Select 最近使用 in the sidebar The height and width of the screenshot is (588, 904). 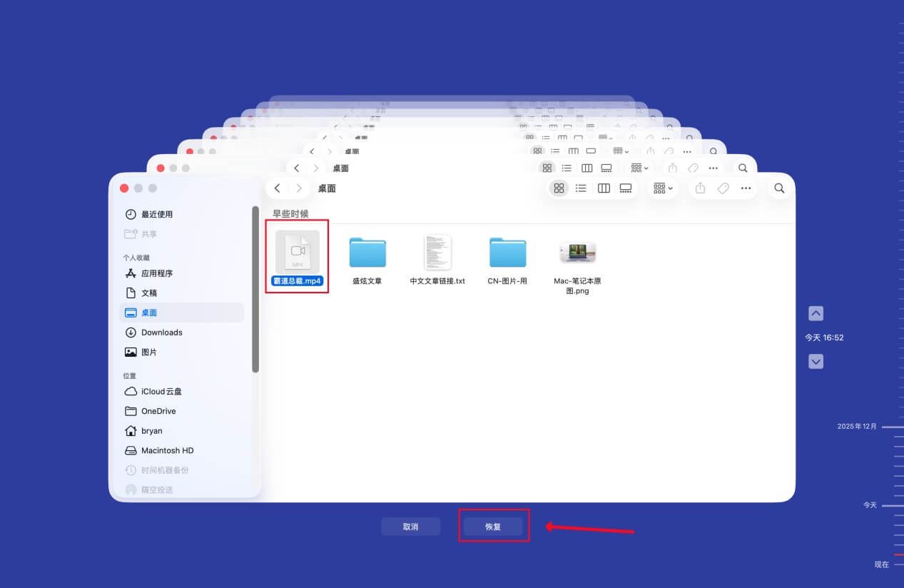(x=156, y=214)
